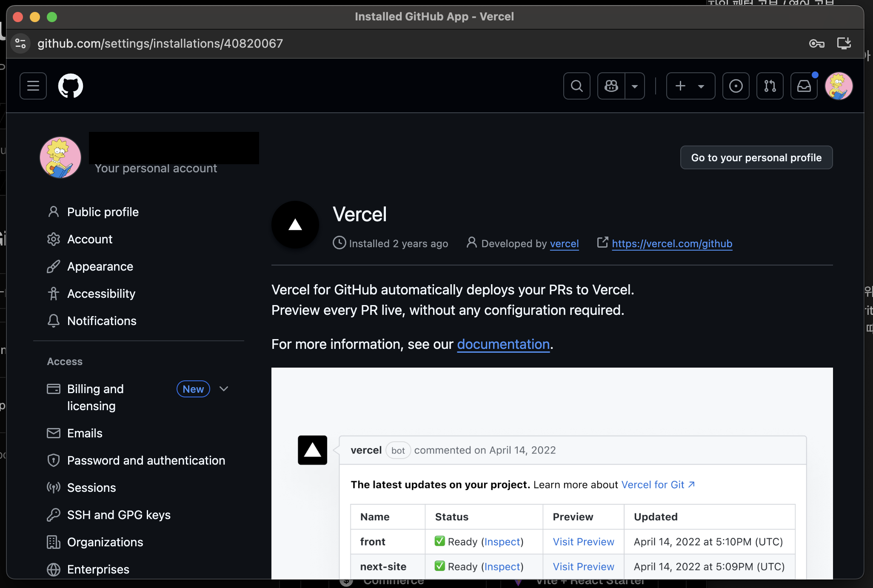Open the create new plus dropdown

[x=690, y=86]
